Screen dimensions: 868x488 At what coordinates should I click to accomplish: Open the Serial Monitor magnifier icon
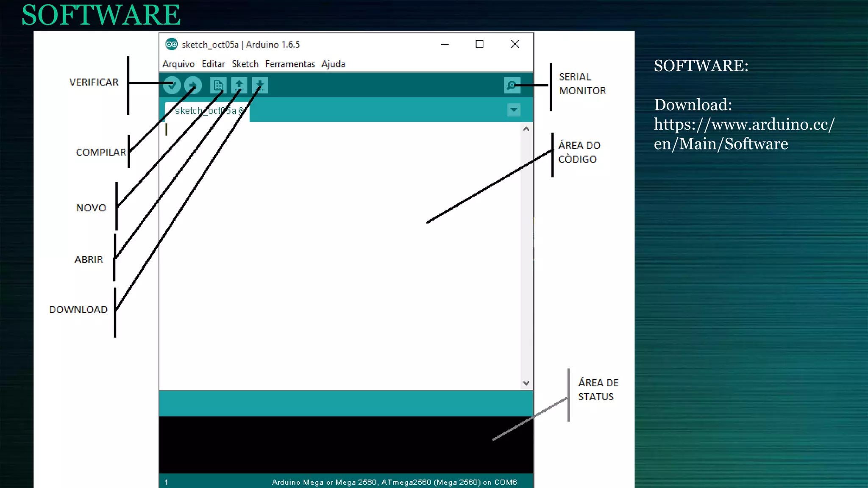point(512,85)
